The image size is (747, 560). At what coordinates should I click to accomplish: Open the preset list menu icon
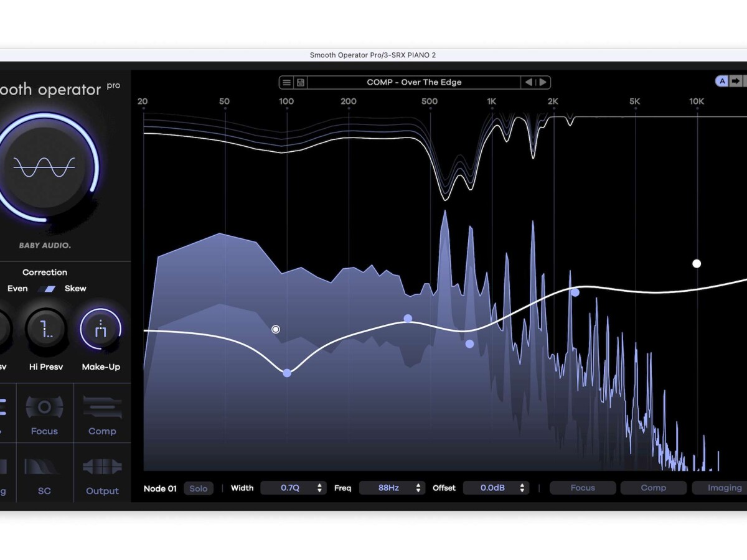(286, 82)
